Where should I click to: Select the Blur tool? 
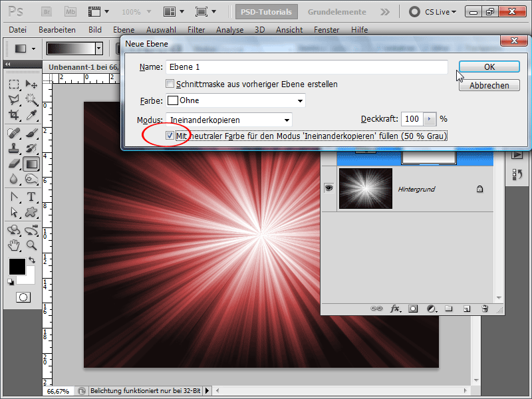[14, 179]
